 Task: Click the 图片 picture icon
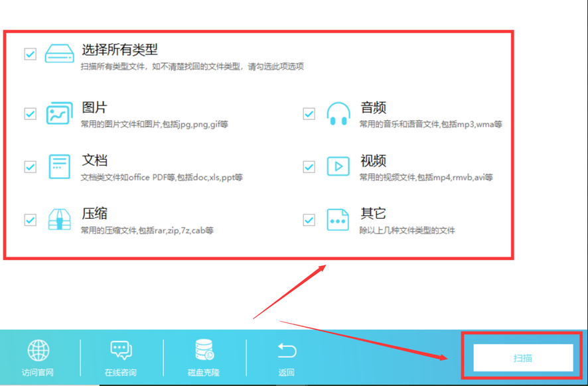(x=58, y=113)
